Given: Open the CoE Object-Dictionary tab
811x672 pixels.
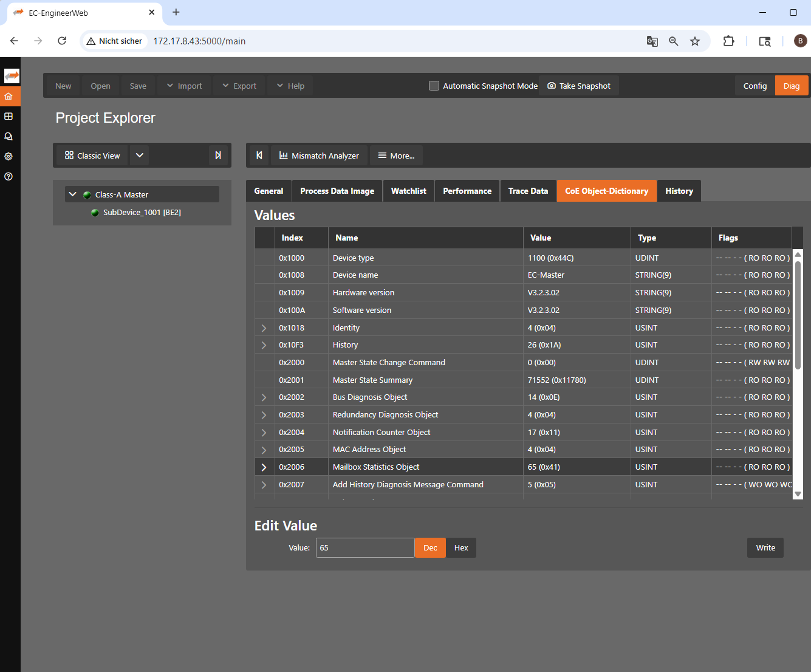Looking at the screenshot, I should click(x=606, y=191).
